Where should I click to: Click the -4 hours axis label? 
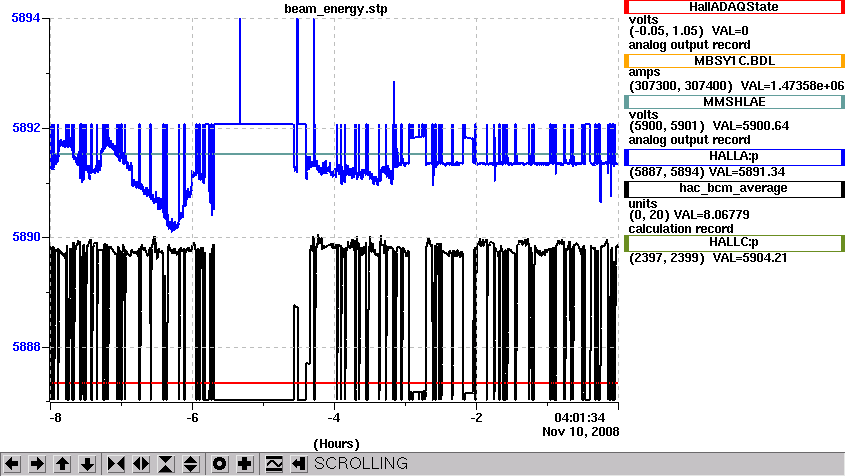click(x=334, y=418)
